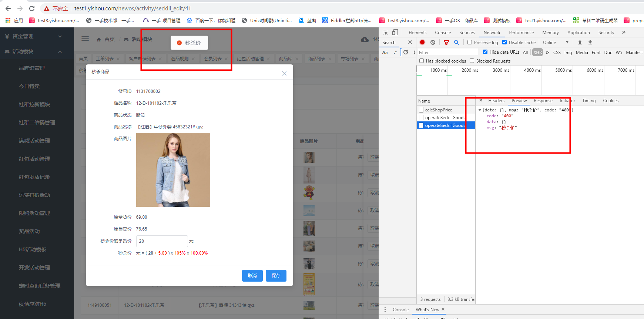Switch to the Elements tab
The width and height of the screenshot is (644, 319).
click(x=417, y=33)
